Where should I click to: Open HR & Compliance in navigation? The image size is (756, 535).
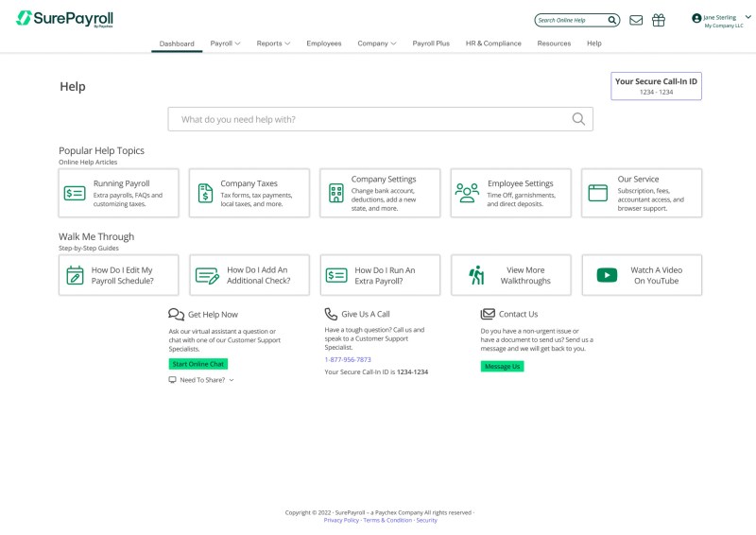click(493, 43)
